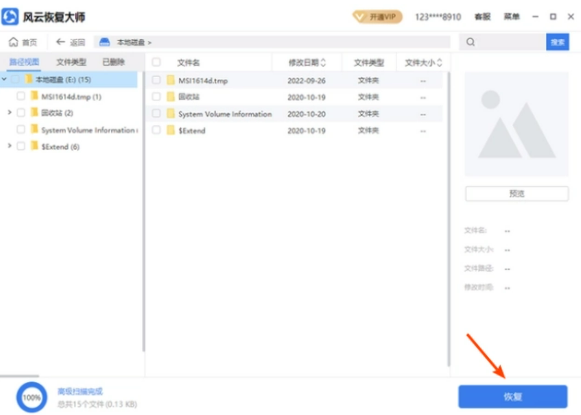Click the back arrow icon beside 返回
This screenshot has height=415, width=581.
60,42
